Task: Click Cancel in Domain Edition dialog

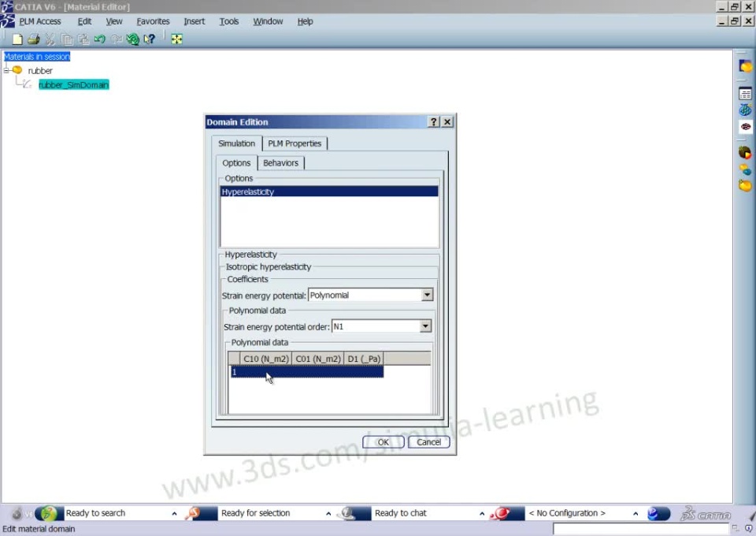Action: pos(428,442)
